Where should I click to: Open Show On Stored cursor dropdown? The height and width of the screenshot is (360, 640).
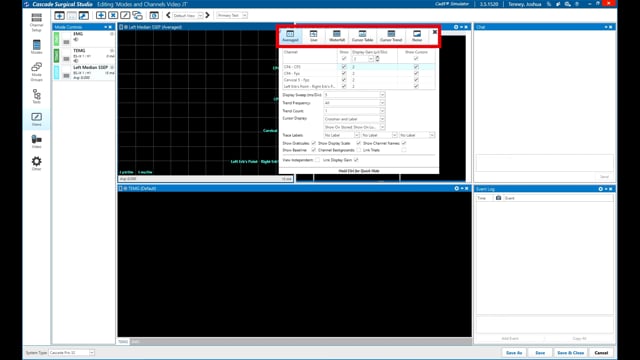354,127
